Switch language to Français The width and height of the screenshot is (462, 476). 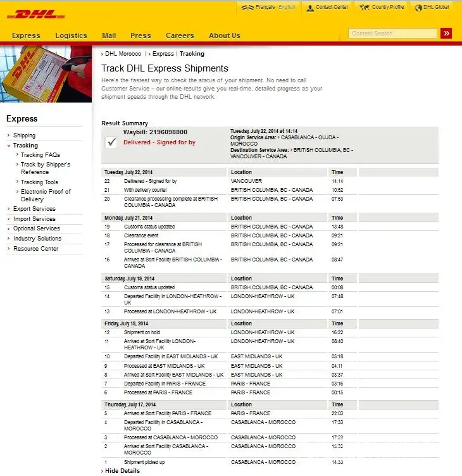[265, 7]
